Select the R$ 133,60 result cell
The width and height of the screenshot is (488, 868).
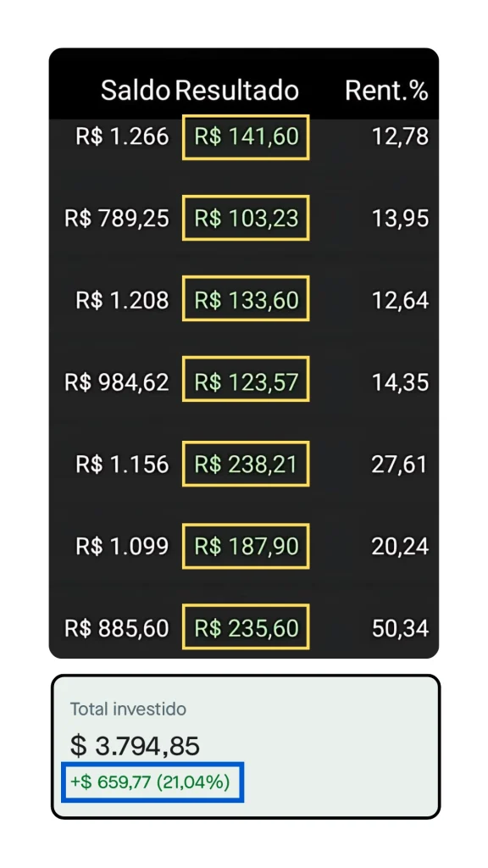246,299
